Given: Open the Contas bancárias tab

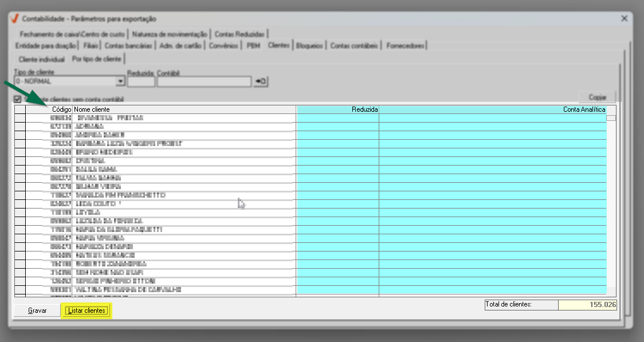Looking at the screenshot, I should click(128, 46).
